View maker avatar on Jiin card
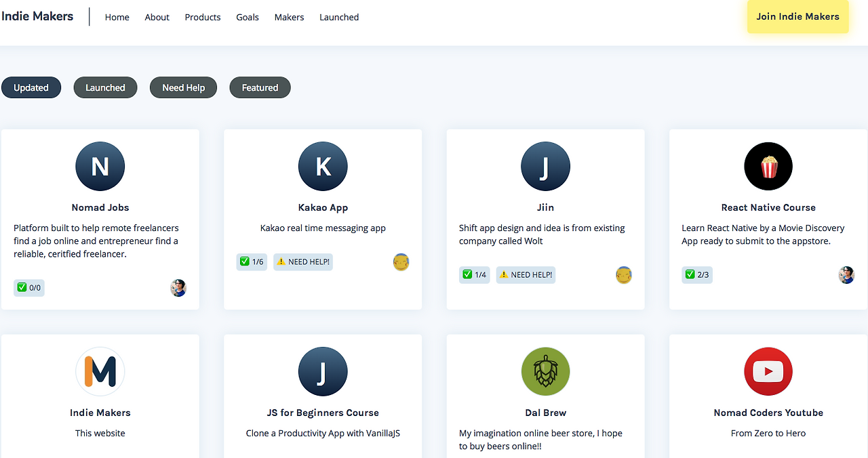 (624, 275)
